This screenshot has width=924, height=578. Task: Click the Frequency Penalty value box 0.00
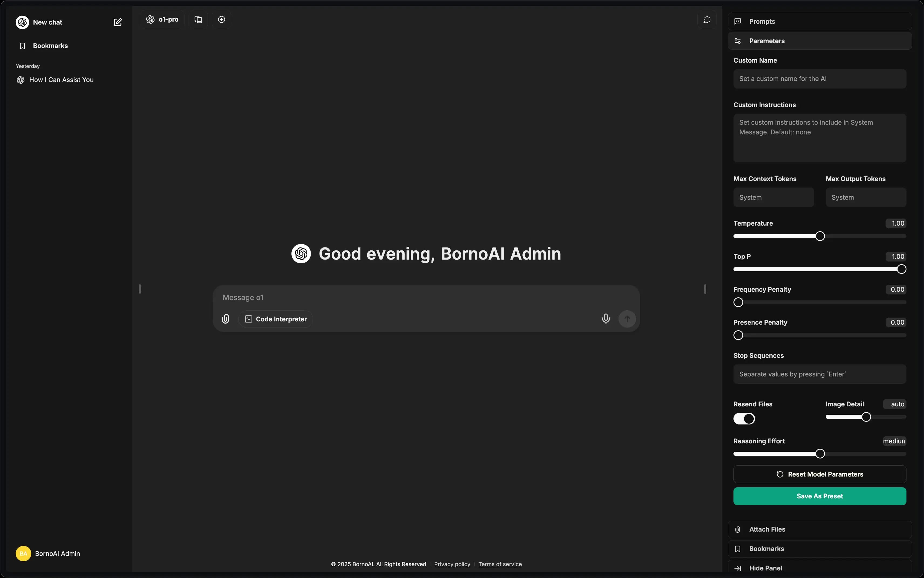(x=896, y=289)
